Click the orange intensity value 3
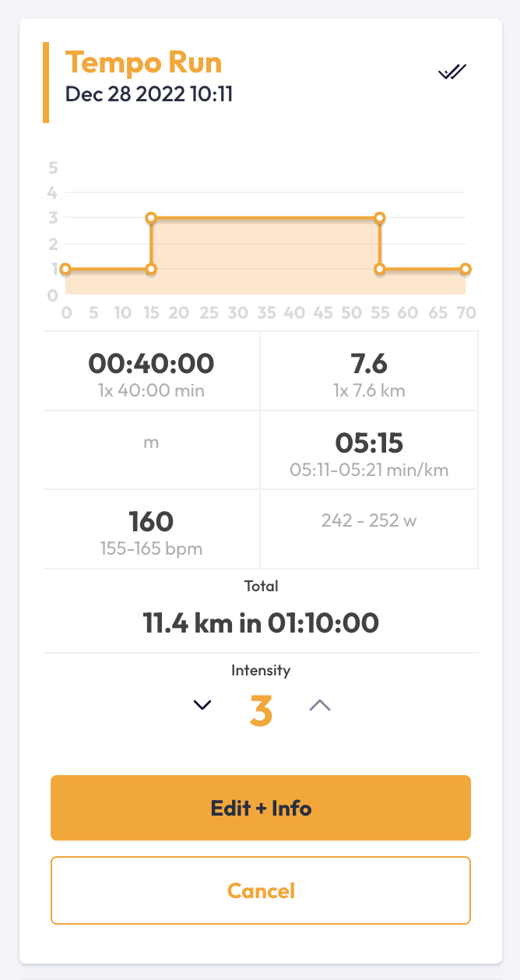This screenshot has height=980, width=520. [261, 710]
